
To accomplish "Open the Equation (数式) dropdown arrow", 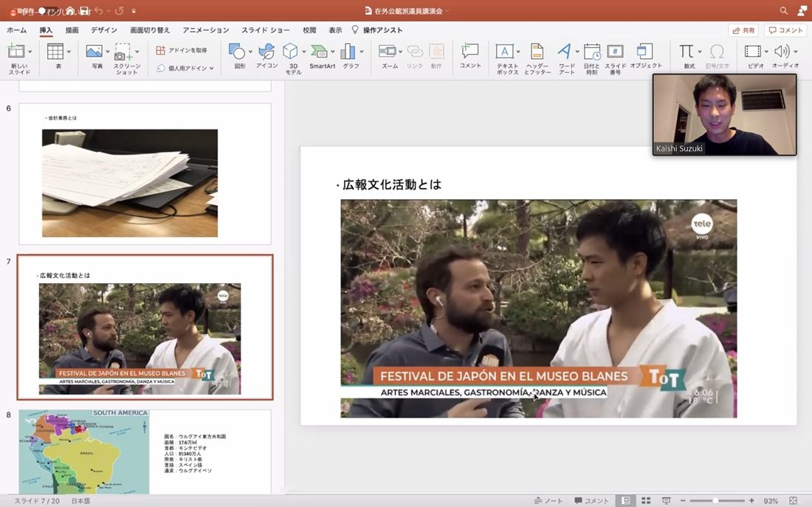I will click(x=700, y=51).
